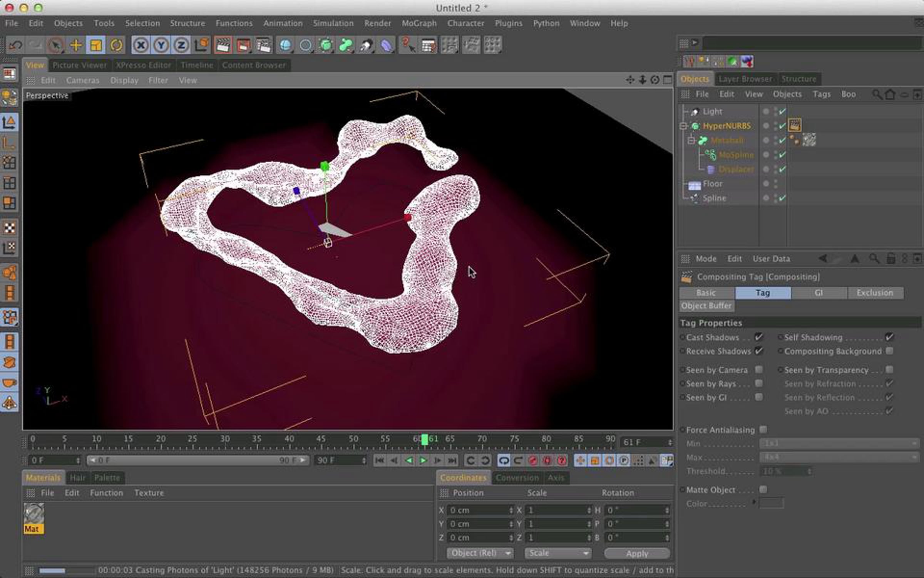Click the Record Keyframe red button

[x=533, y=460]
